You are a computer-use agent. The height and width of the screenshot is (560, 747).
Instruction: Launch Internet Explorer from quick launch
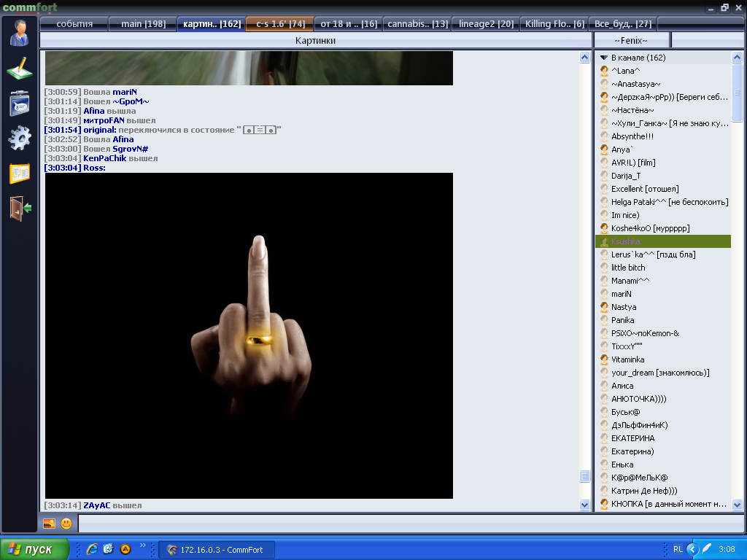tap(92, 549)
